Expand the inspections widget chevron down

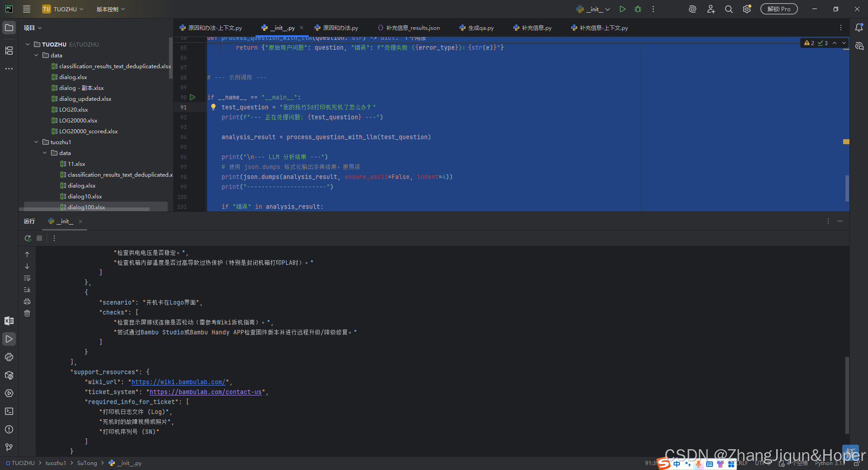pos(844,43)
